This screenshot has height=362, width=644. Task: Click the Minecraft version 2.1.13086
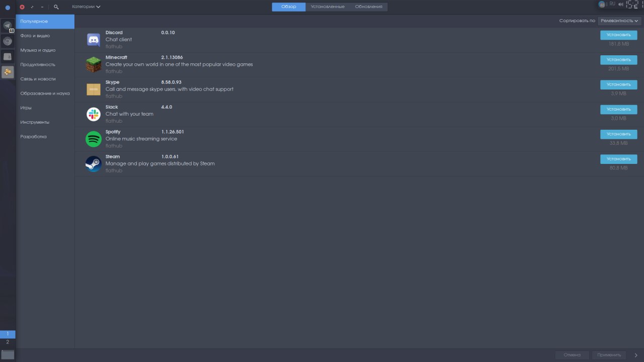(x=172, y=57)
